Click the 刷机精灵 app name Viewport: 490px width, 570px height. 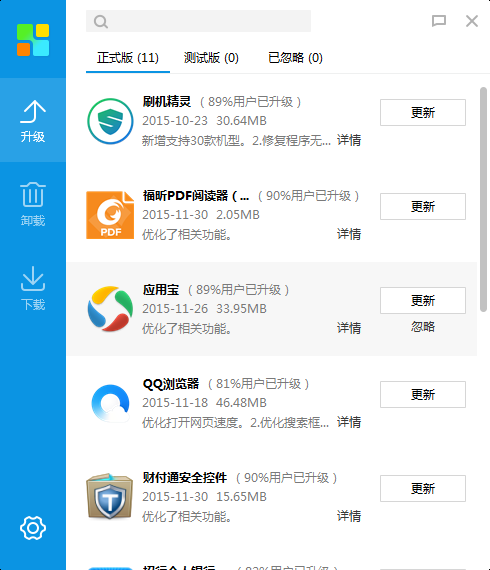tap(167, 101)
